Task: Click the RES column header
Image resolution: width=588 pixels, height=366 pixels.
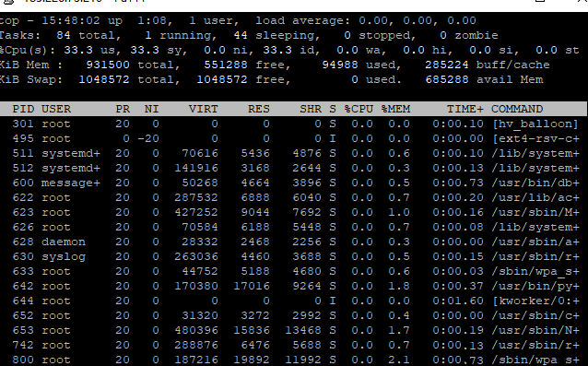Action: (x=259, y=109)
